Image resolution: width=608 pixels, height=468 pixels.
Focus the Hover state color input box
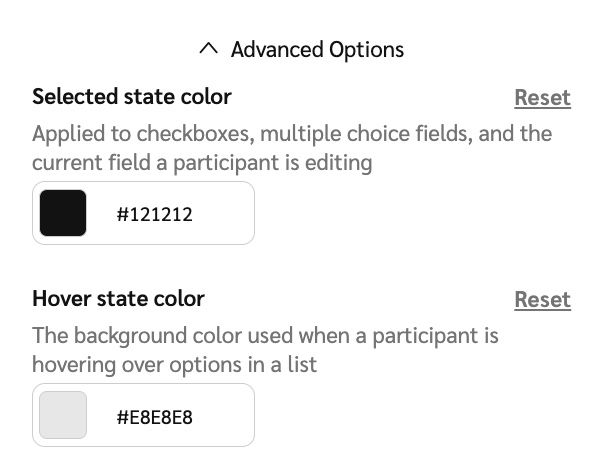[x=220, y=415]
